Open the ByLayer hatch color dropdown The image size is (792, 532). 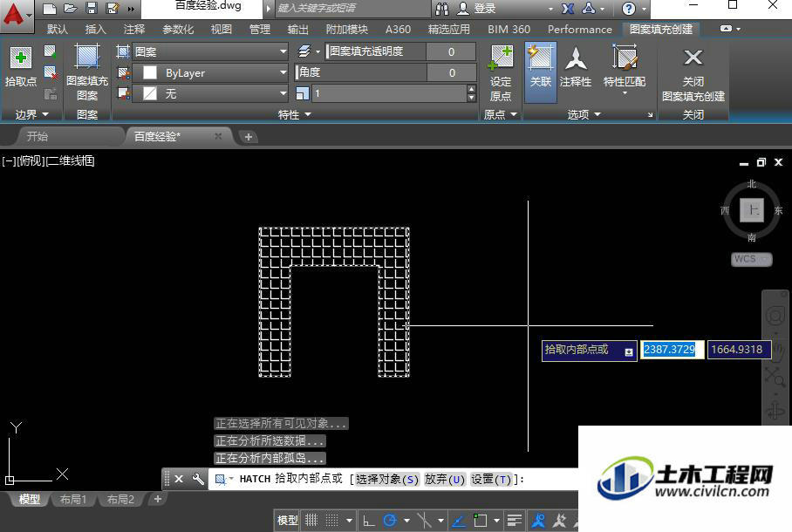pyautogui.click(x=210, y=72)
